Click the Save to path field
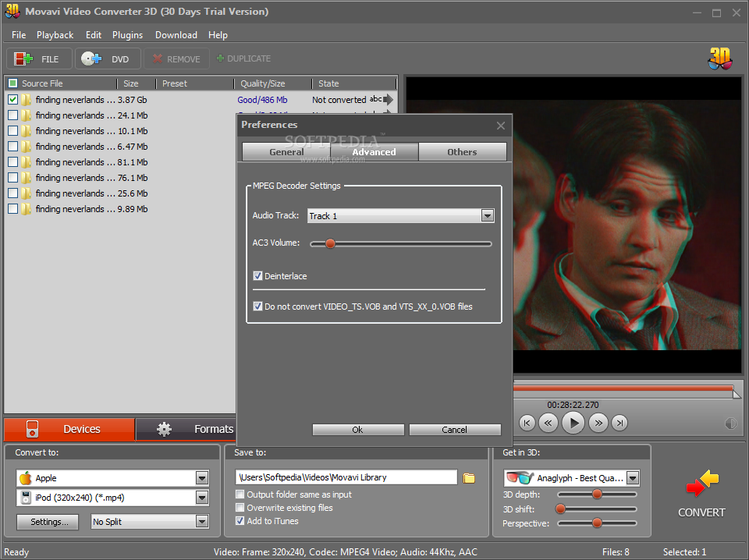 [346, 477]
